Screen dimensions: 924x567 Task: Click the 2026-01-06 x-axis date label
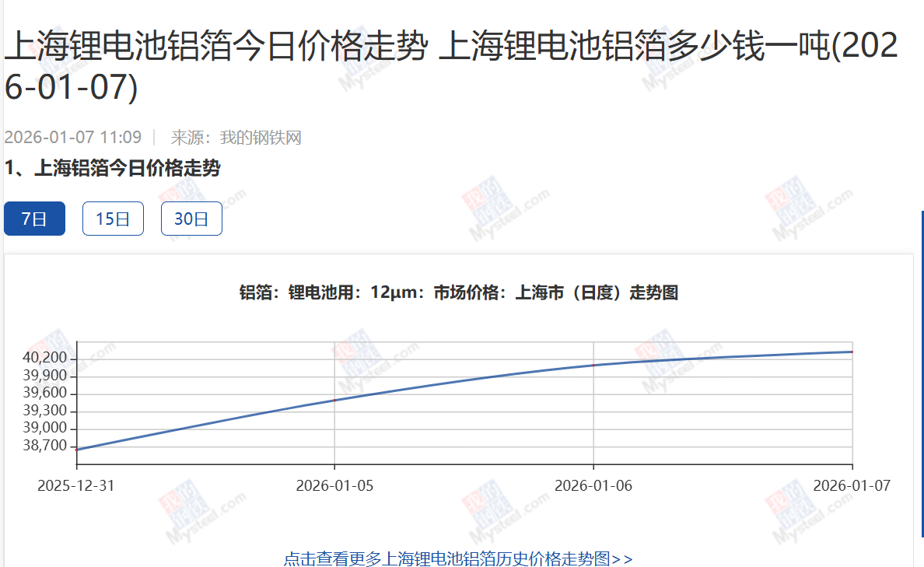593,485
